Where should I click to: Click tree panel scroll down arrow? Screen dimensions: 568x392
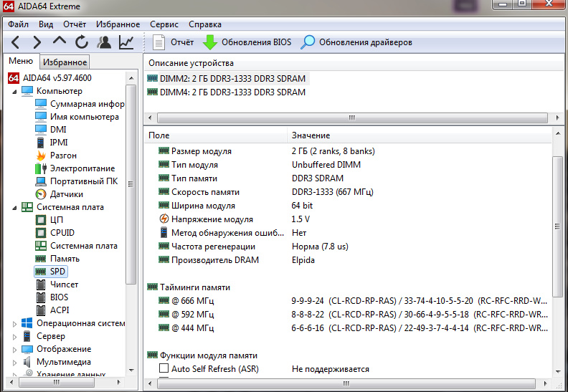[131, 371]
